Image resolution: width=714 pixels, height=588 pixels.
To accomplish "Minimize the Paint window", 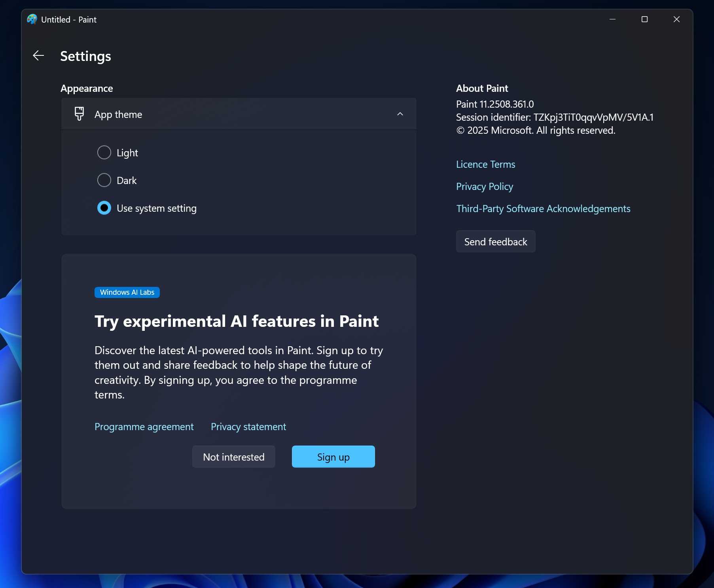I will (x=612, y=19).
